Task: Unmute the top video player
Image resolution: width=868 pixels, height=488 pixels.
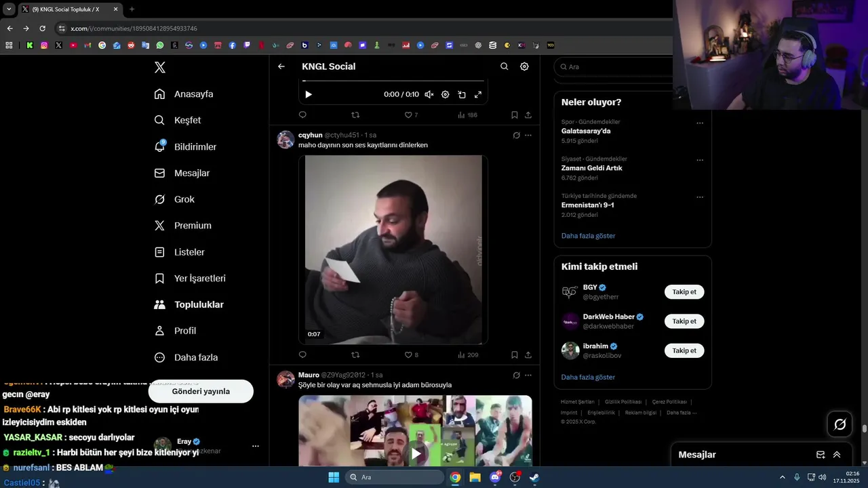Action: pos(429,95)
